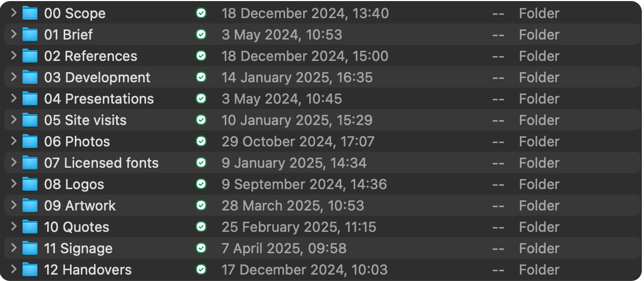Click date 28 March 2025, 10:53
This screenshot has width=644, height=281.
click(293, 206)
